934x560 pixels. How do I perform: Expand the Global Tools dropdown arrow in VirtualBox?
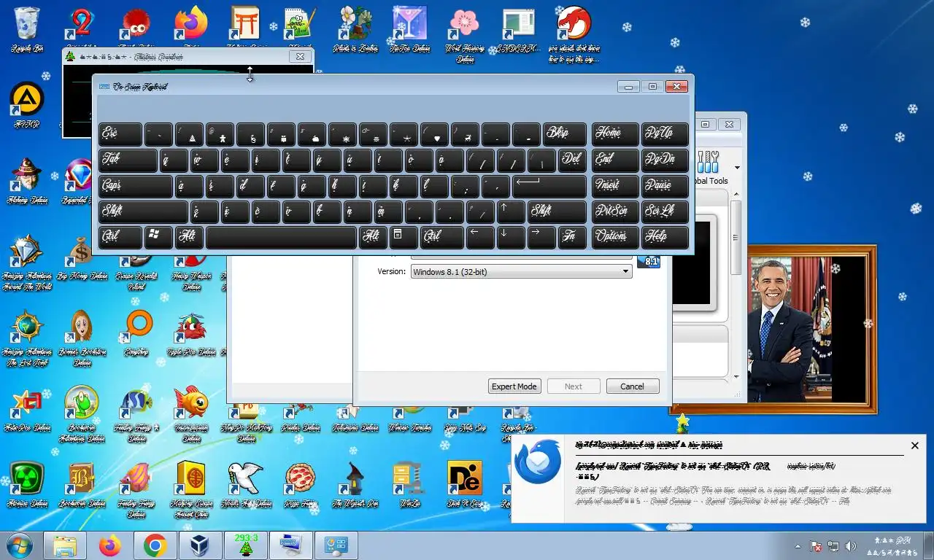(737, 168)
